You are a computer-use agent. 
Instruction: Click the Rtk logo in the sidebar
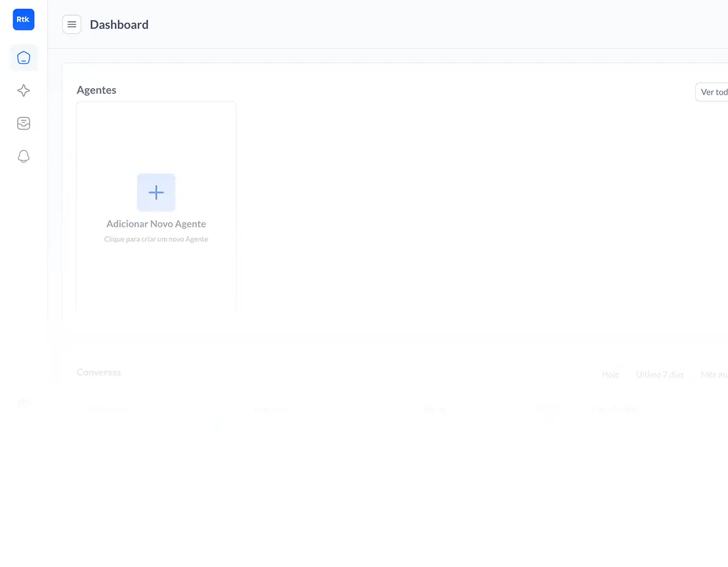23,20
